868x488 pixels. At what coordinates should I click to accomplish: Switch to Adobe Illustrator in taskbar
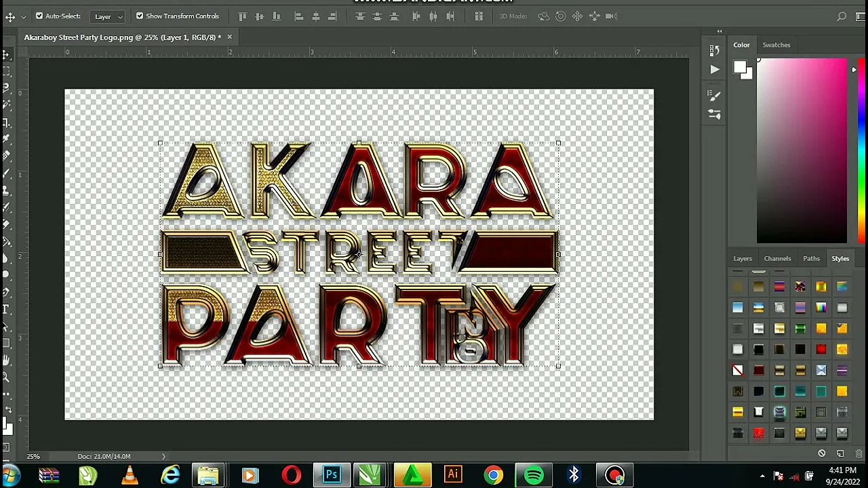tap(452, 475)
